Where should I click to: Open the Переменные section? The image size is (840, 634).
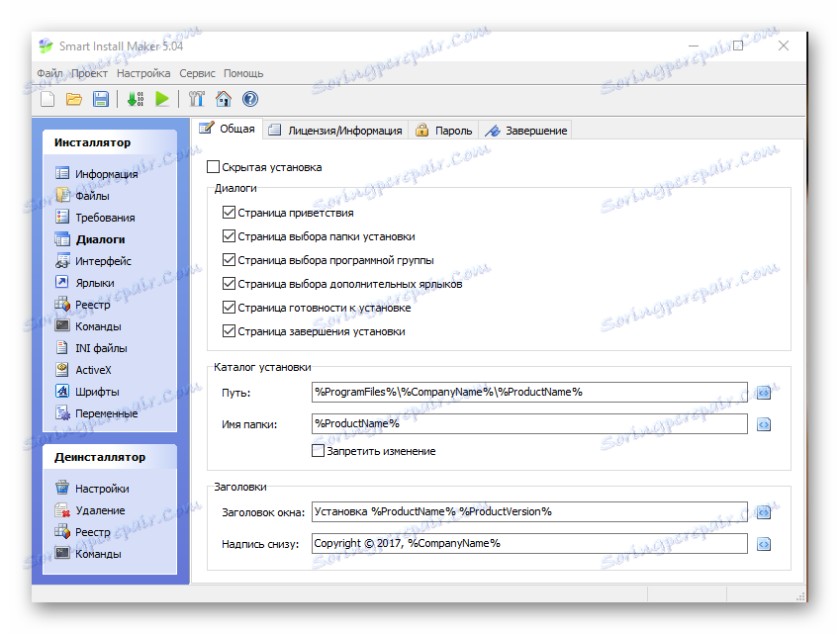coord(96,413)
